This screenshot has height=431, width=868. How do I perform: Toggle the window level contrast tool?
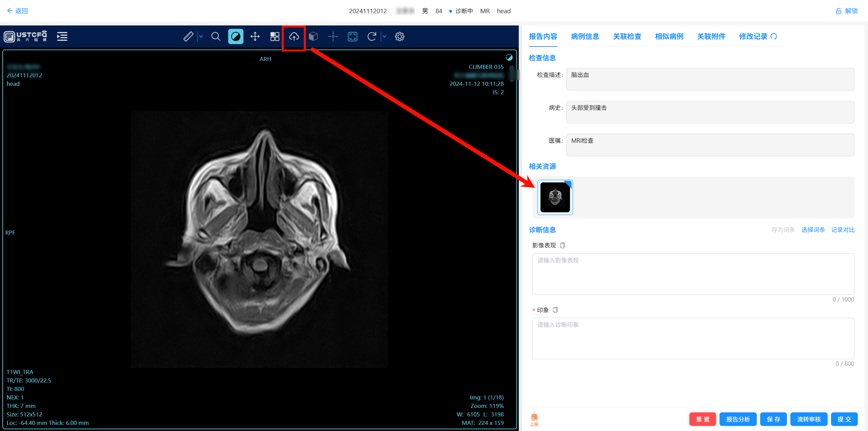236,36
